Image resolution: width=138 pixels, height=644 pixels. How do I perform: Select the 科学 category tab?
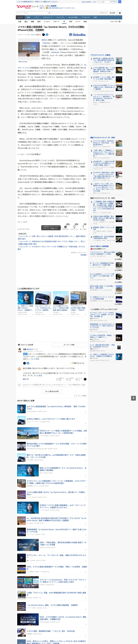(x=71, y=21)
